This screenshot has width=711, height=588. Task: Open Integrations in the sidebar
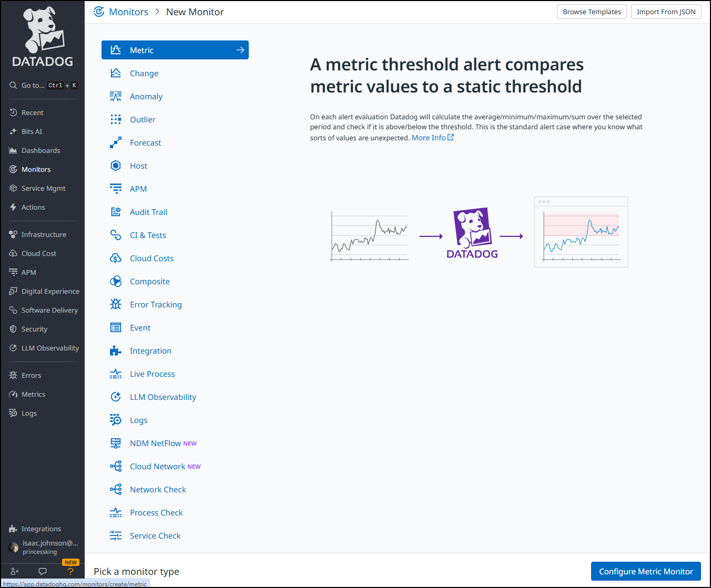point(43,529)
